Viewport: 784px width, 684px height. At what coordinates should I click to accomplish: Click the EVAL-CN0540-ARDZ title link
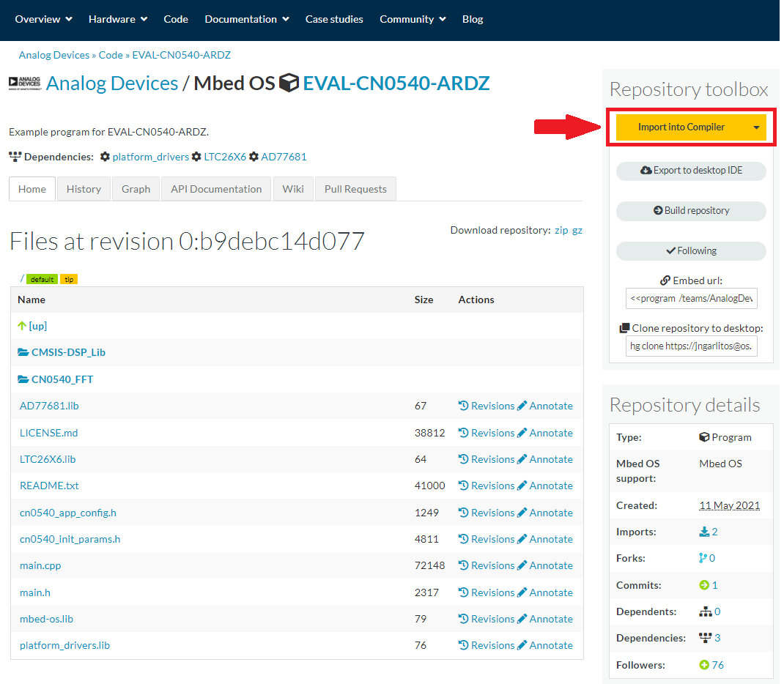tap(396, 83)
